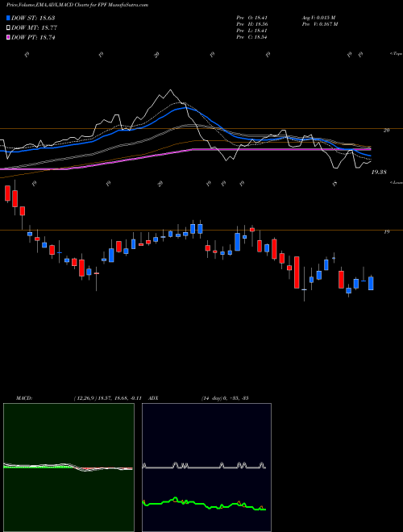The height and width of the screenshot is (532, 403).
Task: Click the '<Lows' marker label
Action: pos(396,182)
